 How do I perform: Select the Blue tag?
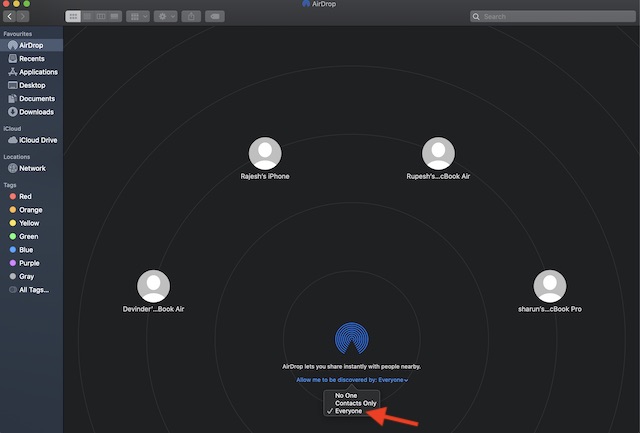[31, 250]
